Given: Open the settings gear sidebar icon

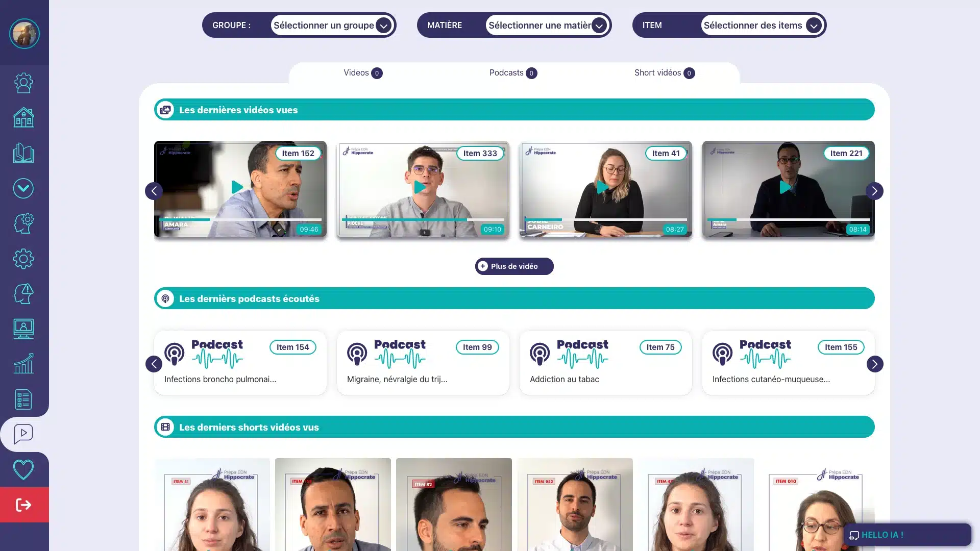Looking at the screenshot, I should (23, 259).
